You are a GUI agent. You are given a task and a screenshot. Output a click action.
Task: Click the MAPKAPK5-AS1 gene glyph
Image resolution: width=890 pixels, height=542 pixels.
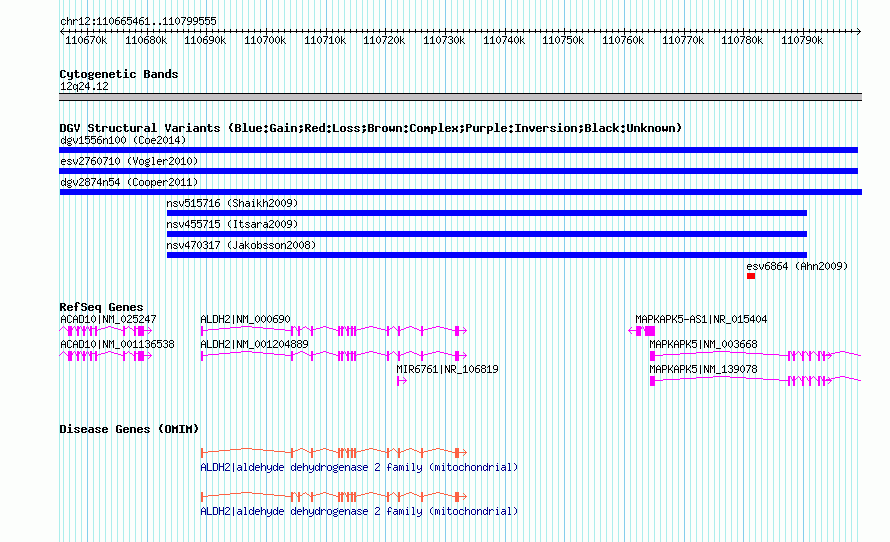click(641, 331)
